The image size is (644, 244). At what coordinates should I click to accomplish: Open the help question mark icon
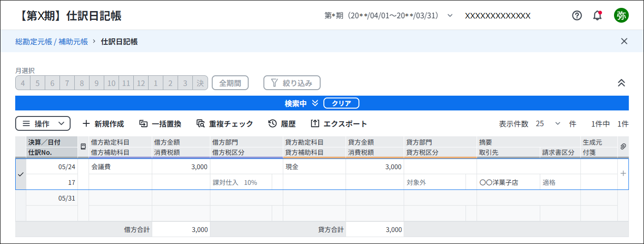[x=577, y=16]
